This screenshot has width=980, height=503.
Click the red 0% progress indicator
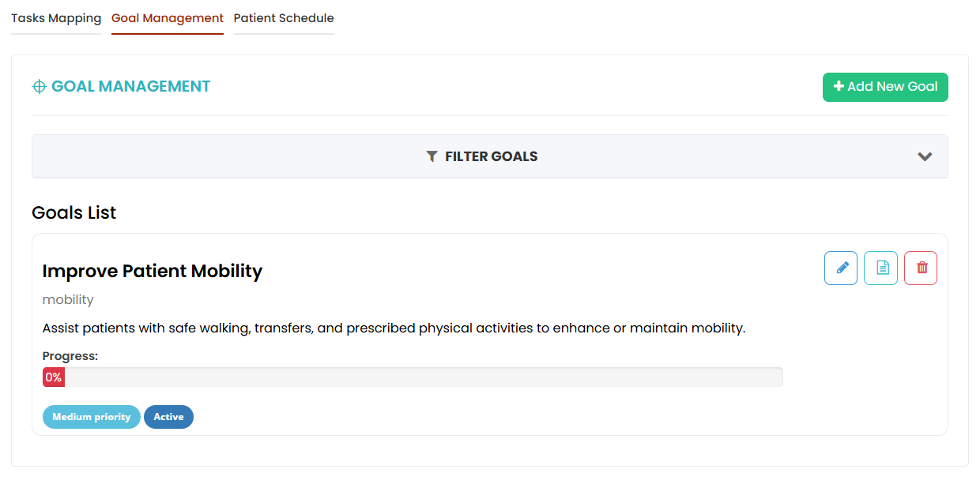54,377
